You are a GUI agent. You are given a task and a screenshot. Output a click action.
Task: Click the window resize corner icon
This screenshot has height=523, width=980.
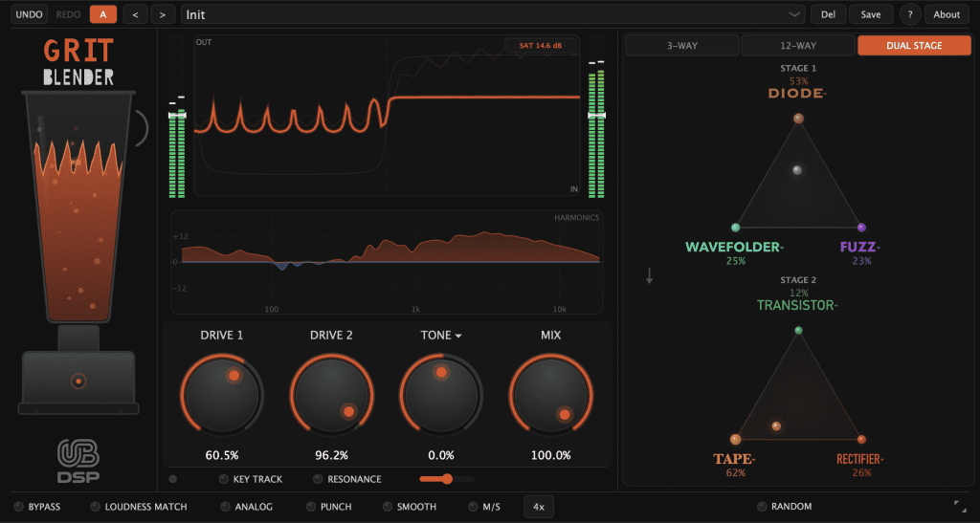(959, 506)
